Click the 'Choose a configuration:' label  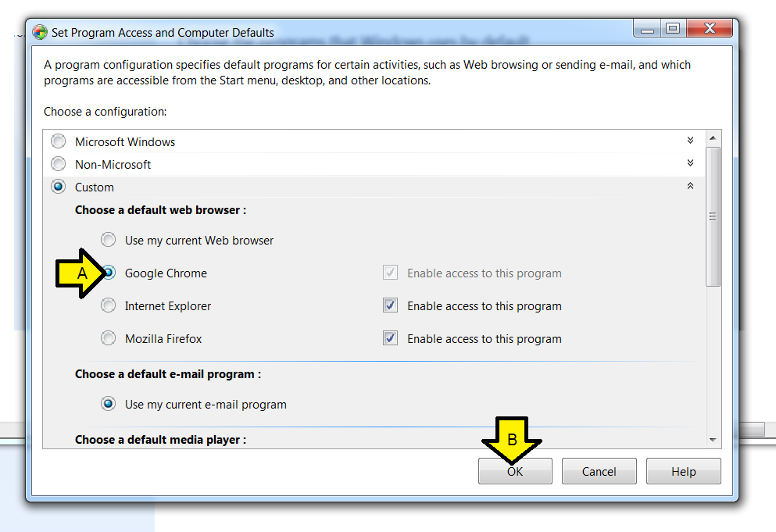105,112
